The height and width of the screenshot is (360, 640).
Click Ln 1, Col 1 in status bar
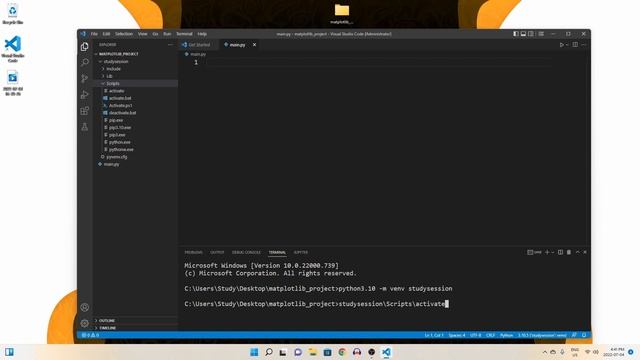pyautogui.click(x=434, y=335)
